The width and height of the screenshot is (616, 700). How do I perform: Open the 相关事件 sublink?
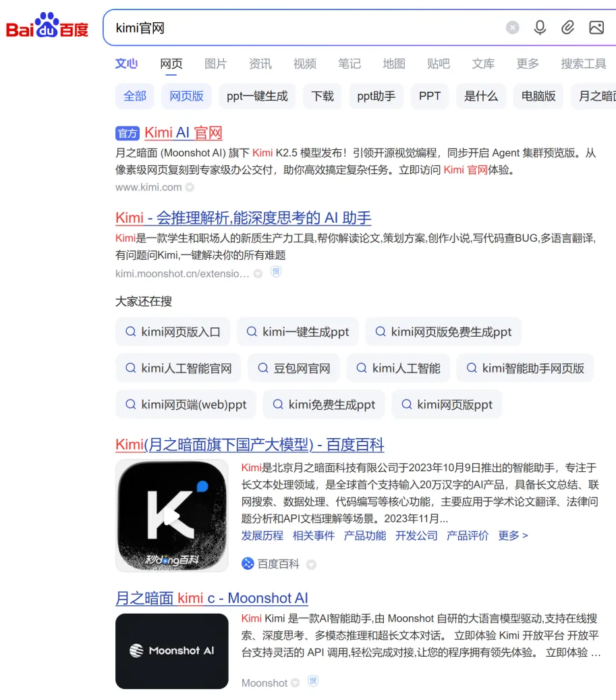pos(314,535)
